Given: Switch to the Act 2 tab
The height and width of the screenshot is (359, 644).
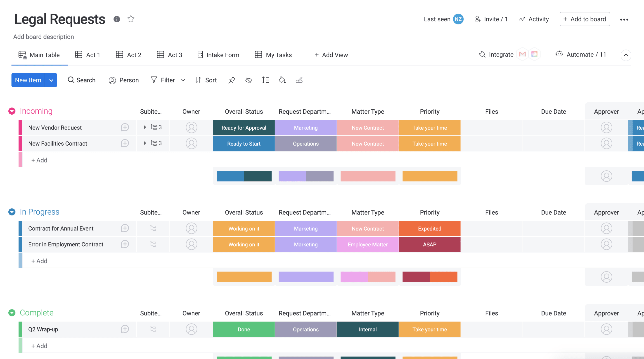Looking at the screenshot, I should (129, 55).
